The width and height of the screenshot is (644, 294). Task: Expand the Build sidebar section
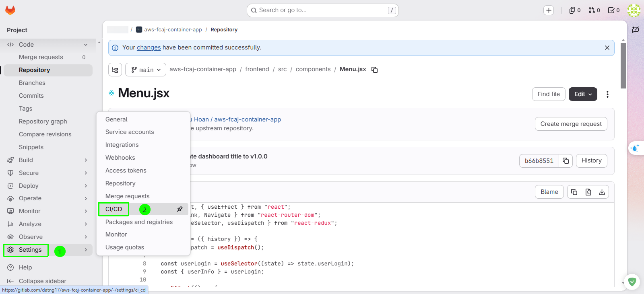click(48, 160)
